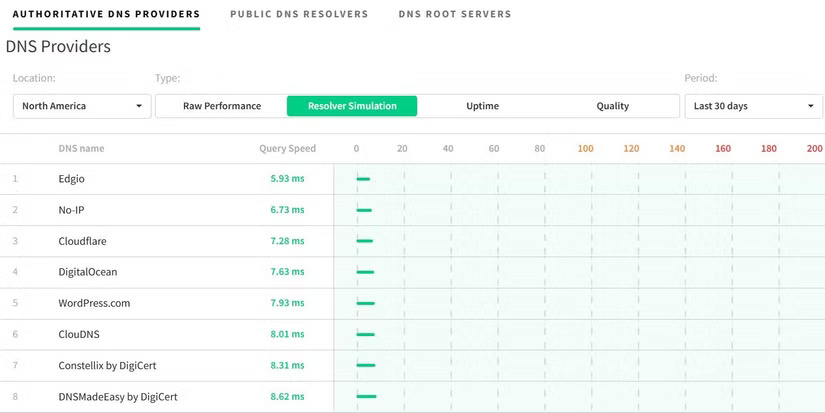Click the 7.28 ms query speed value
Screen dimensions: 825x413
pos(287,240)
